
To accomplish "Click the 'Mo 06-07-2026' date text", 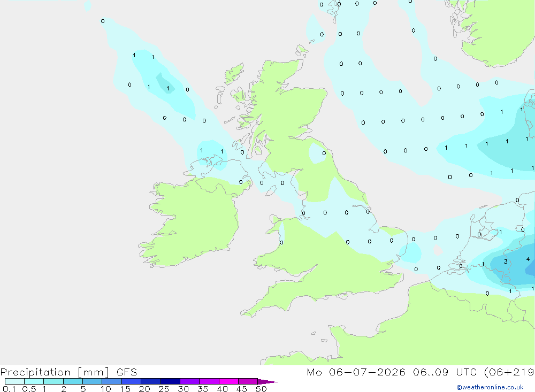I will [356, 372].
